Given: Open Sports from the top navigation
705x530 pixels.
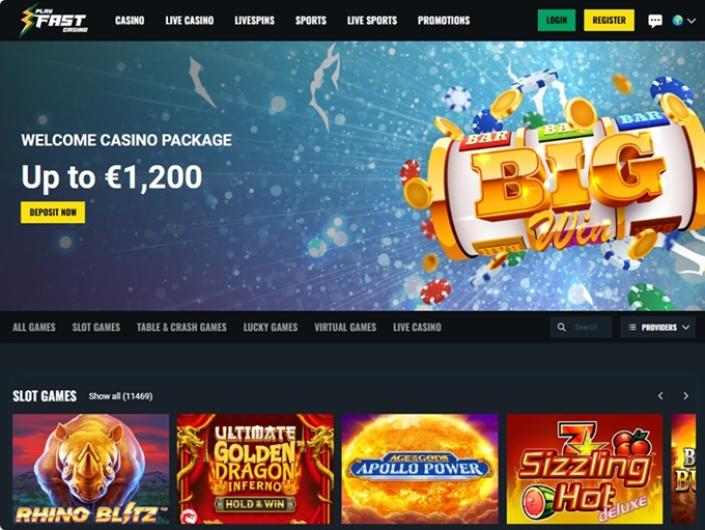Looking at the screenshot, I should pos(311,20).
